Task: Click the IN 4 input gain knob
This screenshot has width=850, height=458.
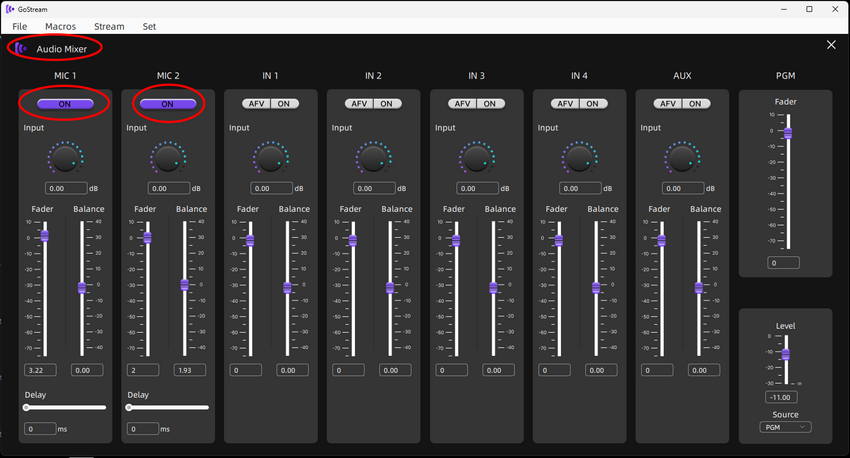Action: (579, 158)
